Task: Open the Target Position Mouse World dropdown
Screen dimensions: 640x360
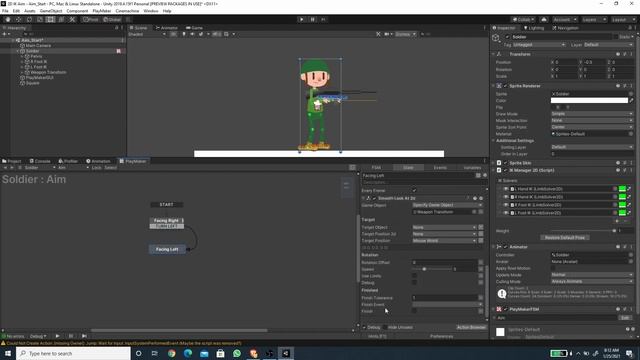Action: 444,241
